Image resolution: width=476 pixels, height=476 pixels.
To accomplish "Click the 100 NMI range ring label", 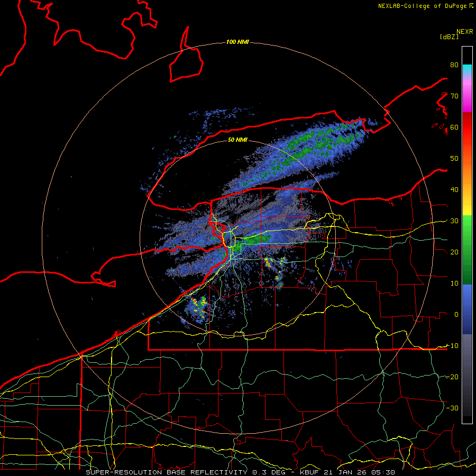I will [x=237, y=42].
